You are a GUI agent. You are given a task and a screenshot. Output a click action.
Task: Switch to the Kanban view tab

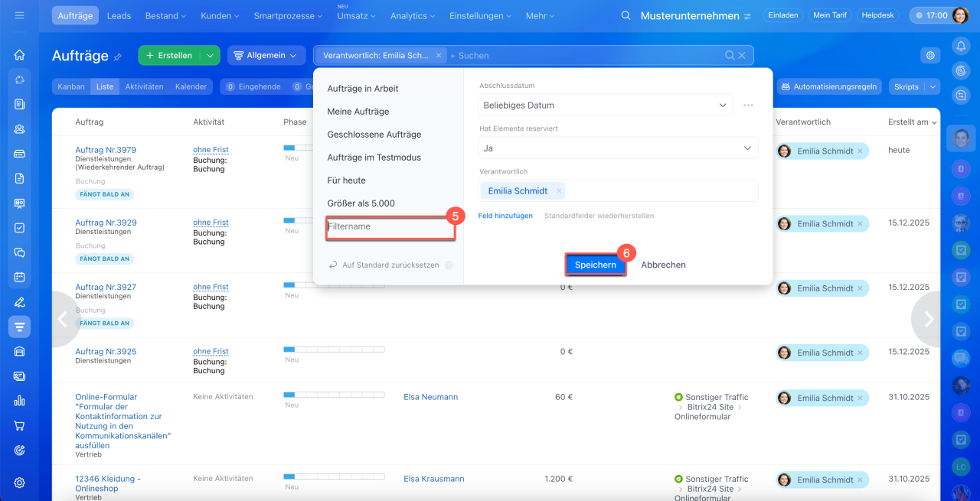tap(71, 86)
